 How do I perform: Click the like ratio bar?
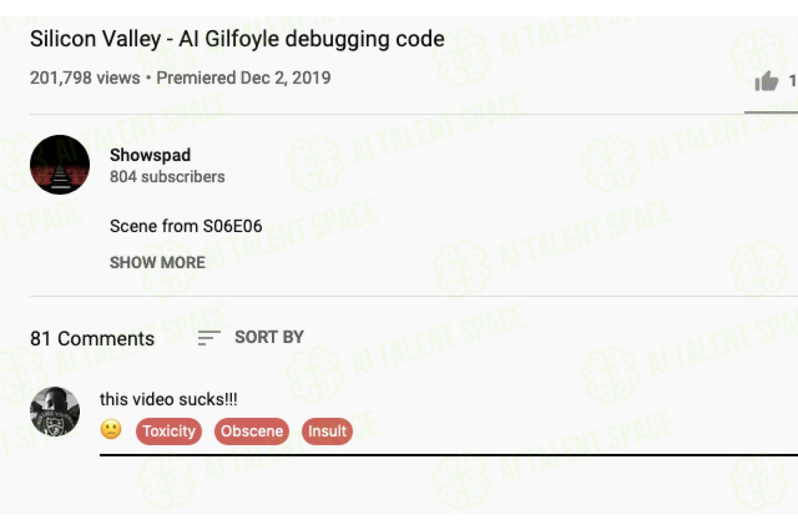tap(771, 112)
